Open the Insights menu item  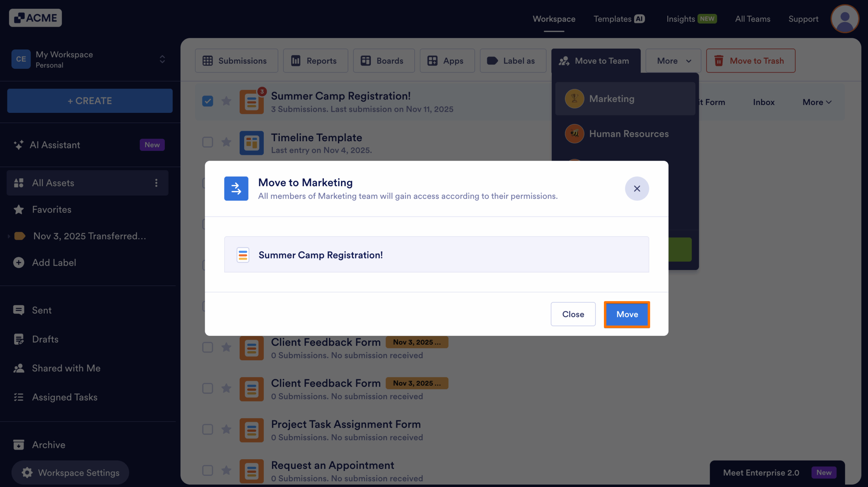click(681, 19)
